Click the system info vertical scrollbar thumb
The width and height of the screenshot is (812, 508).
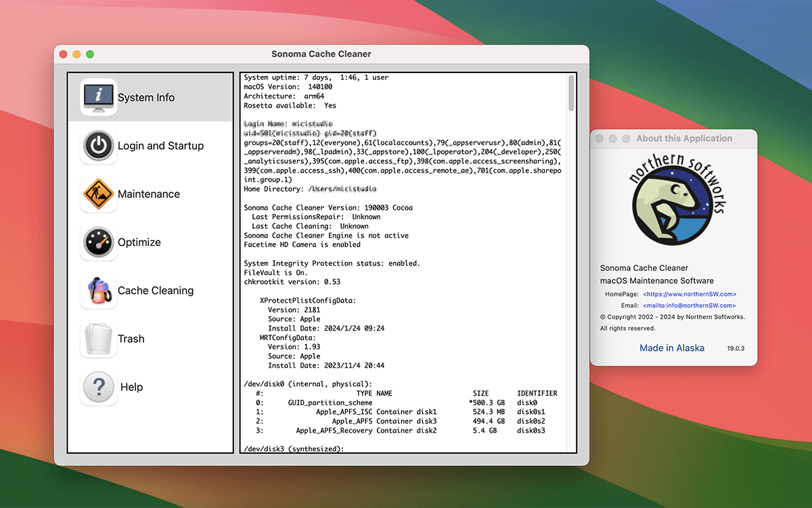click(x=571, y=93)
